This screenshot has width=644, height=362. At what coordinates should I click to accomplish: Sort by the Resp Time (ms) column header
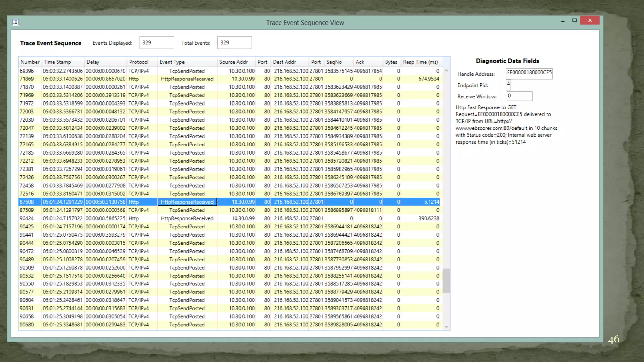click(x=420, y=62)
